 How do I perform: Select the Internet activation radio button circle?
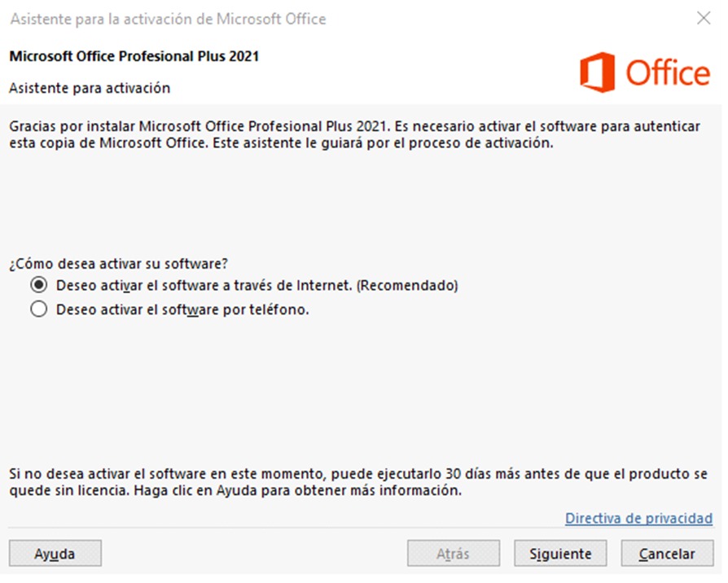point(37,286)
